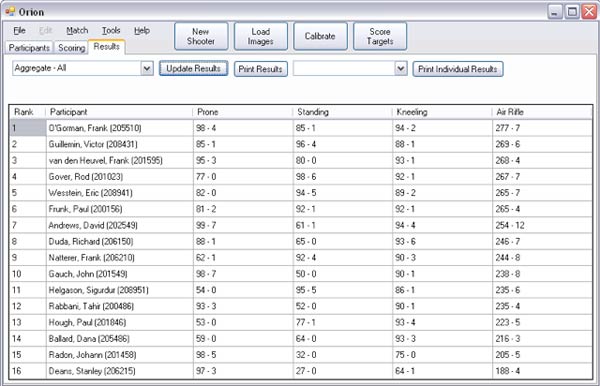The height and width of the screenshot is (386, 600).
Task: Select the Rank 1 cell
Action: pyautogui.click(x=28, y=128)
